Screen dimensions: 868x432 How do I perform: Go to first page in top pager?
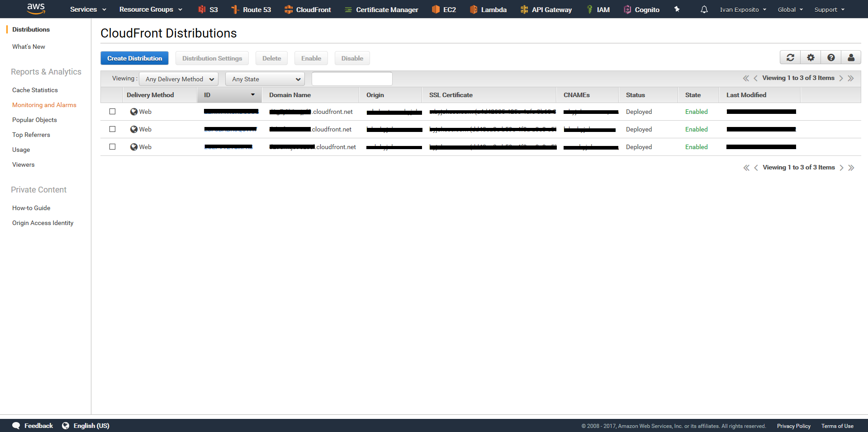coord(746,78)
